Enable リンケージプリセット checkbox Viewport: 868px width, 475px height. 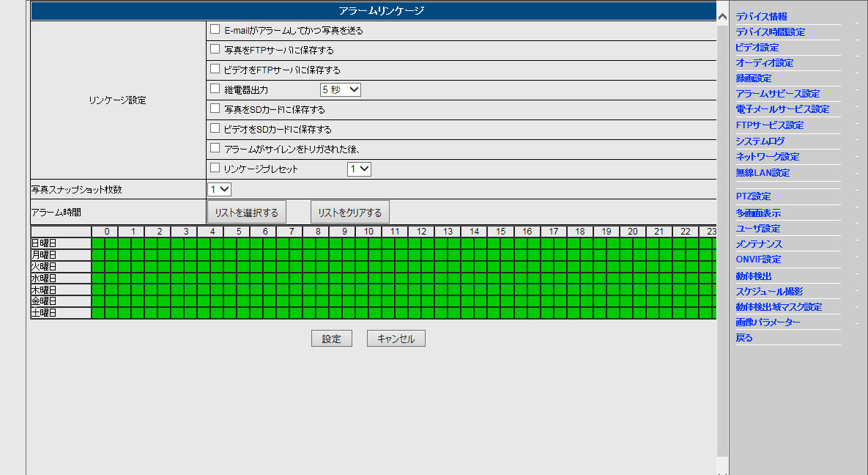pos(215,168)
